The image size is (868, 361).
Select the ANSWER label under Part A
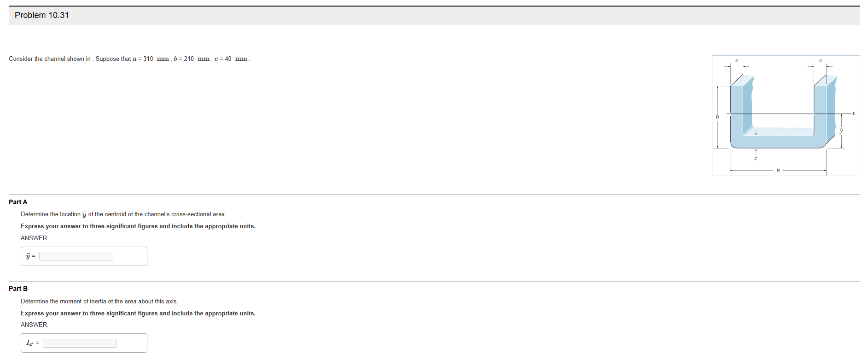point(34,238)
